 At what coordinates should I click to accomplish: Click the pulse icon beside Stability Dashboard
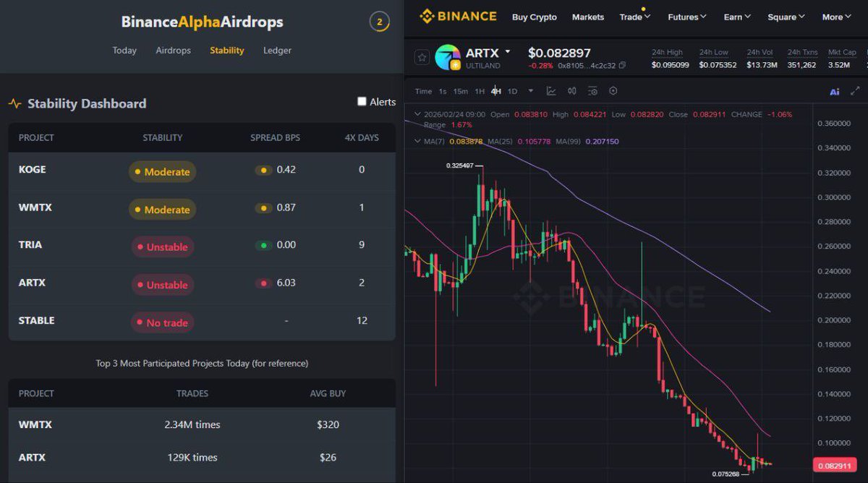(14, 103)
